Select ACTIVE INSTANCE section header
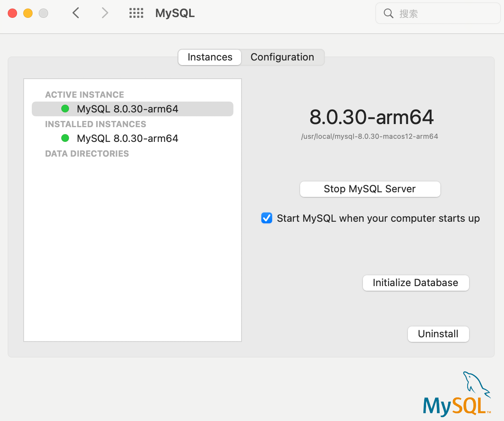Image resolution: width=504 pixels, height=421 pixels. click(85, 95)
